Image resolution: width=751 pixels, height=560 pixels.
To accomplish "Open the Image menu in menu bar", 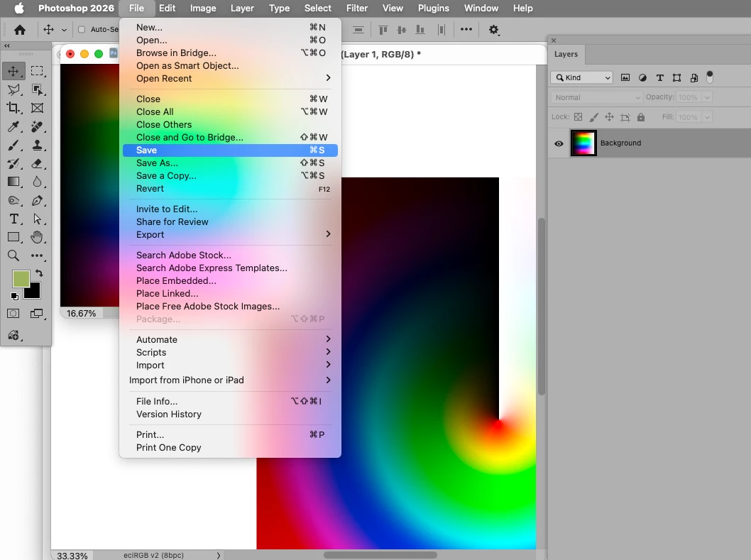I will coord(203,8).
